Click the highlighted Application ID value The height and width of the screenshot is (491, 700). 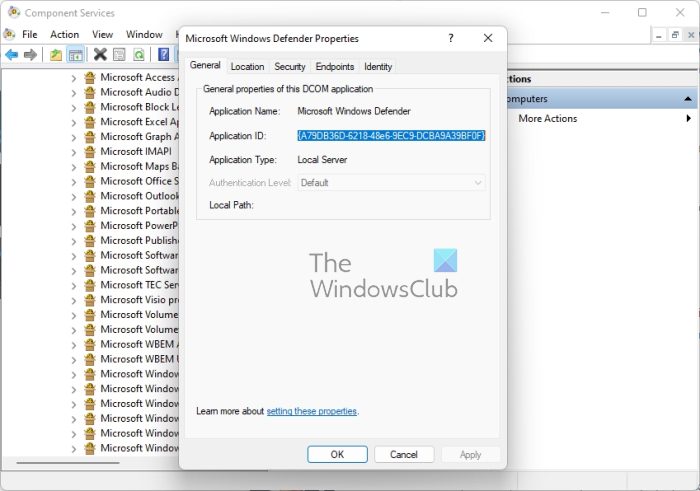tap(392, 136)
